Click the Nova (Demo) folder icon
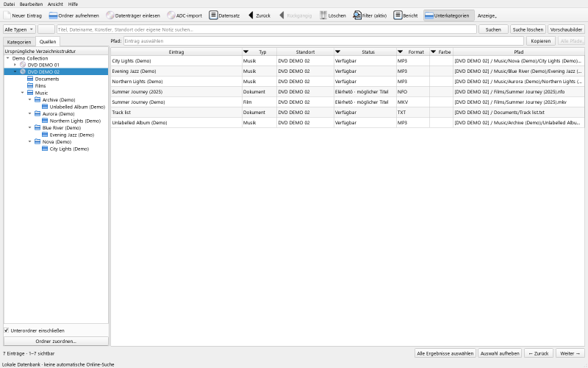The height and width of the screenshot is (368, 588). pos(37,142)
